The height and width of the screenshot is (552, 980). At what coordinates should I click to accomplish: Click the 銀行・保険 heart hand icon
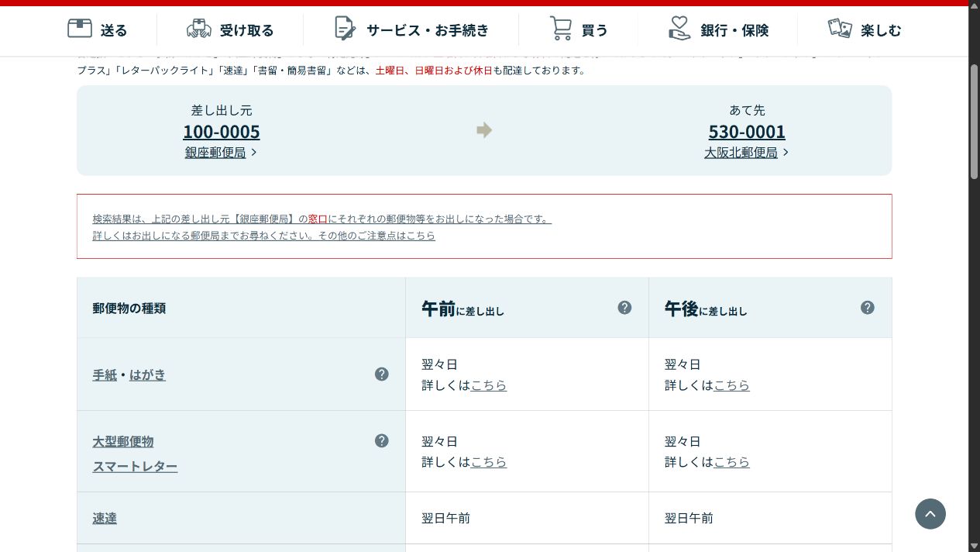pos(679,29)
